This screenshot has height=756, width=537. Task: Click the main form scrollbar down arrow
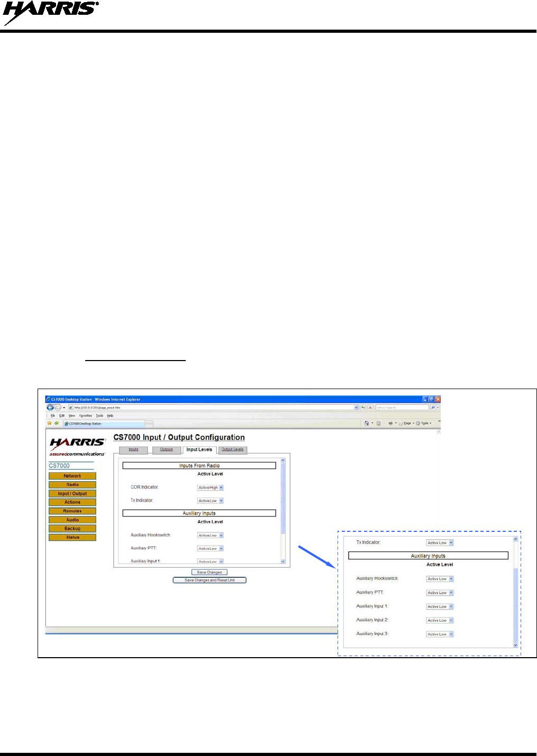click(283, 561)
